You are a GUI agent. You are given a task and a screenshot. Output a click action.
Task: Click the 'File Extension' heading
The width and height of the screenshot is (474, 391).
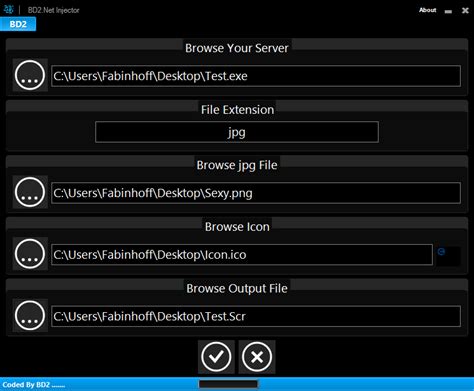click(237, 110)
